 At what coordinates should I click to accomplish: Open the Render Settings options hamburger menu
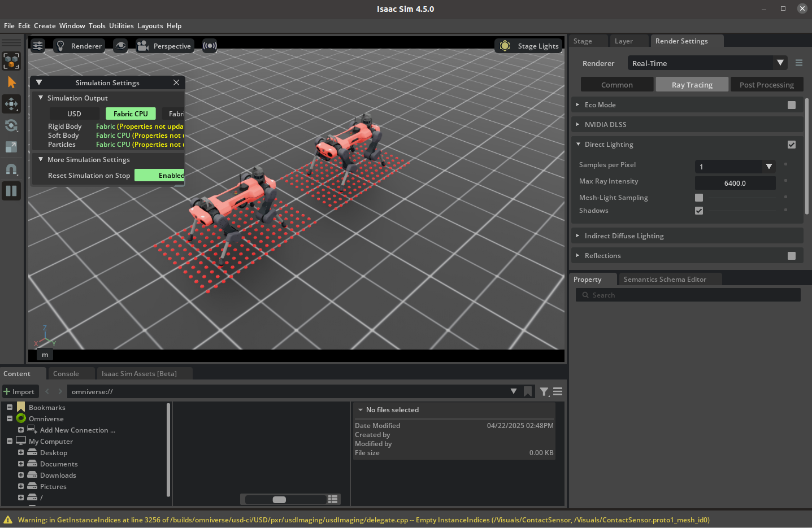pyautogui.click(x=799, y=63)
